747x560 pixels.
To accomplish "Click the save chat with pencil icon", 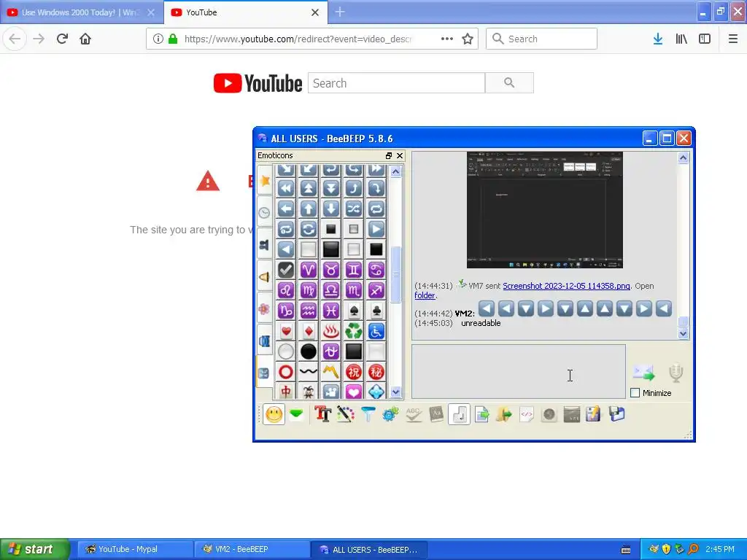I will tap(594, 414).
